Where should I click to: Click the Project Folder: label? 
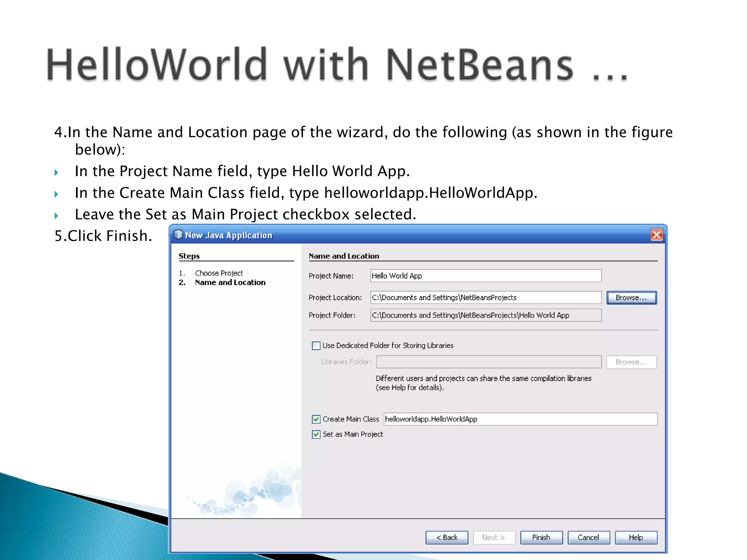(x=332, y=315)
